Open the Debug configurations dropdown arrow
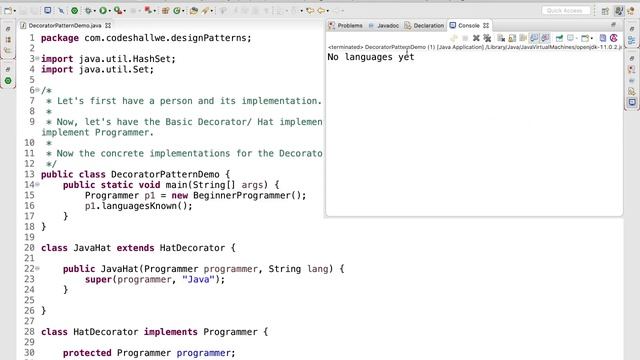 point(94,11)
